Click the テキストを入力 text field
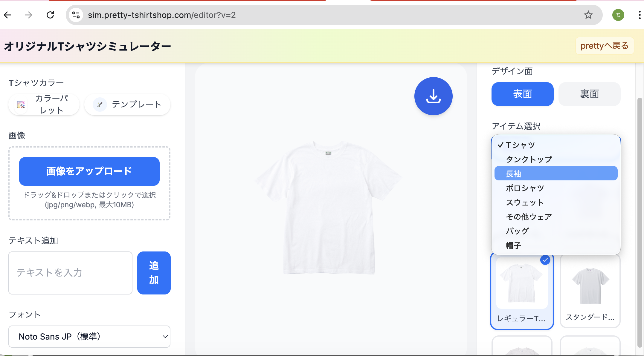 click(x=71, y=273)
